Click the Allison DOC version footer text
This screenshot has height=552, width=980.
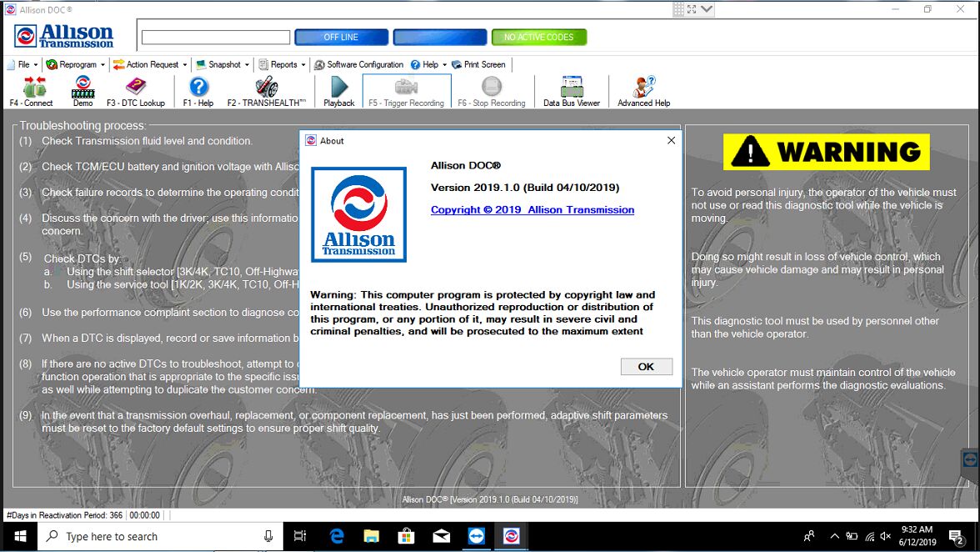coord(489,499)
